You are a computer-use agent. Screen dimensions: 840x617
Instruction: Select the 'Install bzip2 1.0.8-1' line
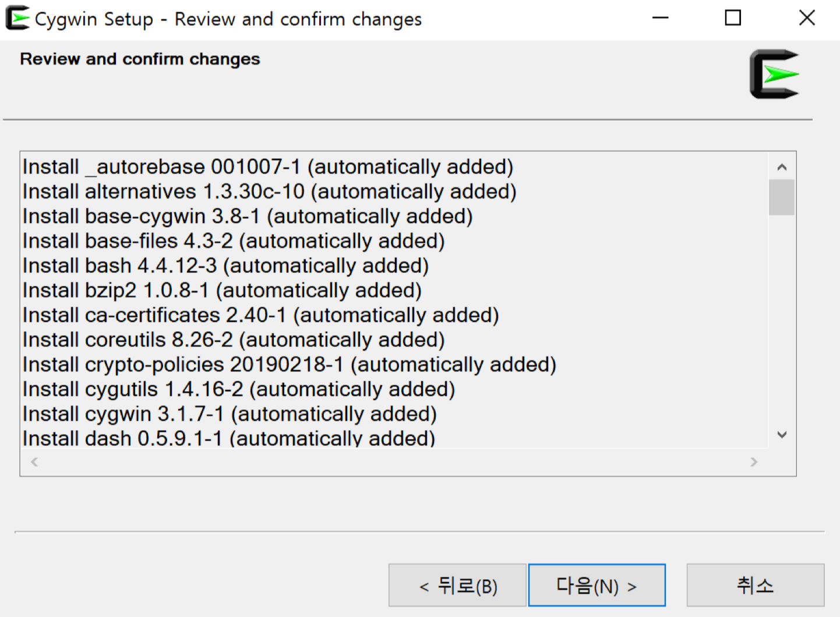(x=222, y=290)
